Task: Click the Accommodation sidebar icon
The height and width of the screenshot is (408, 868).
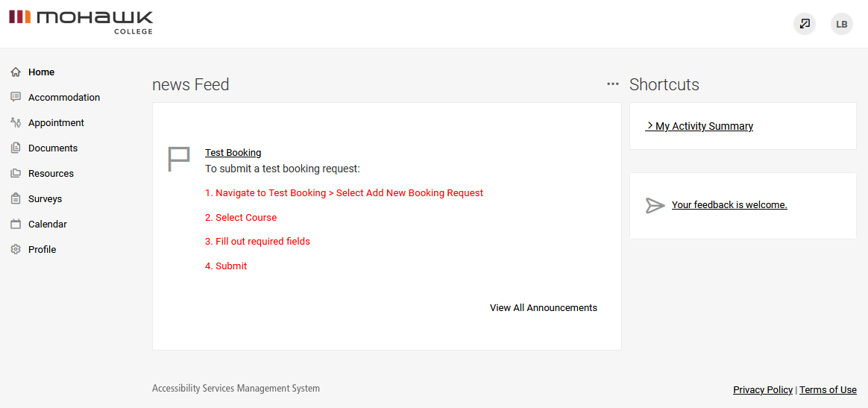Action: coord(16,98)
